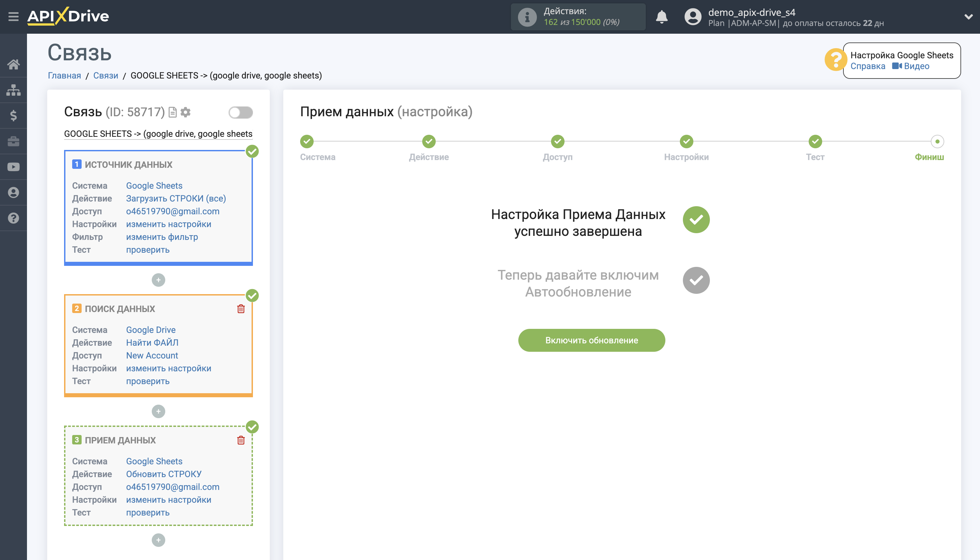This screenshot has height=560, width=980.
Task: Open the Видео tutorial link
Action: coord(911,66)
